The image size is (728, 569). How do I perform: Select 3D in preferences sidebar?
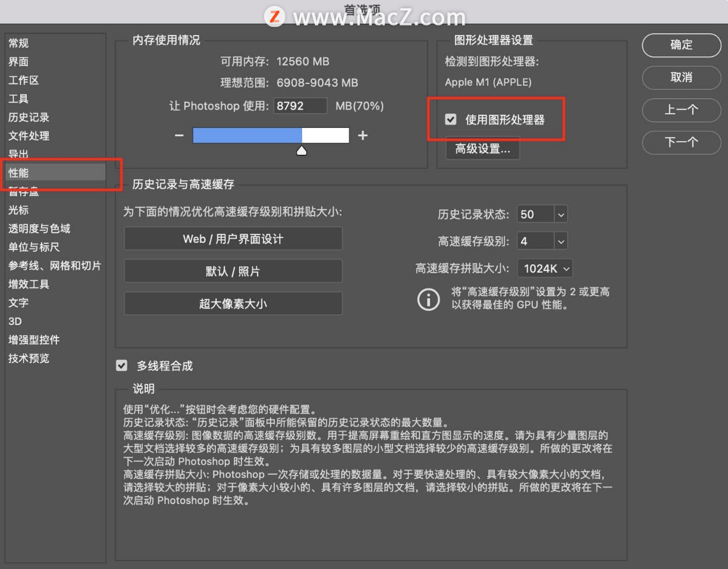pos(15,321)
